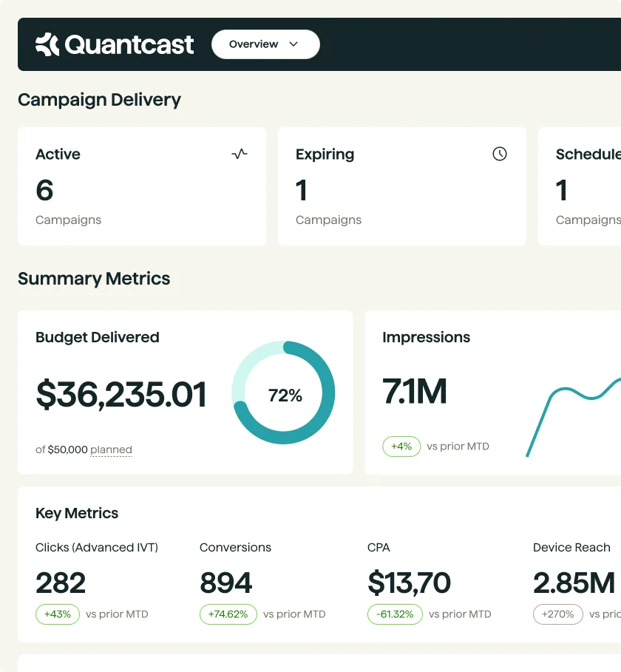The height and width of the screenshot is (672, 621).
Task: Click the Impressions trend line chart
Action: (x=574, y=415)
